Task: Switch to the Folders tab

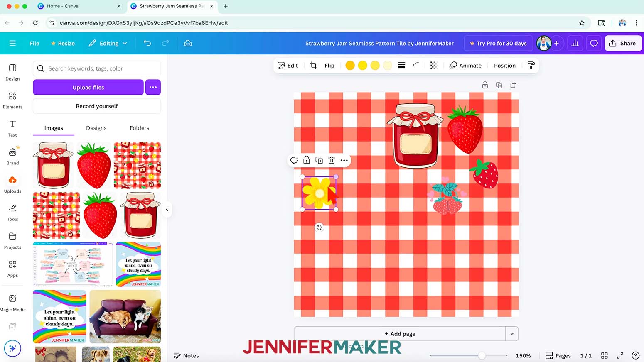Action: coord(139,128)
